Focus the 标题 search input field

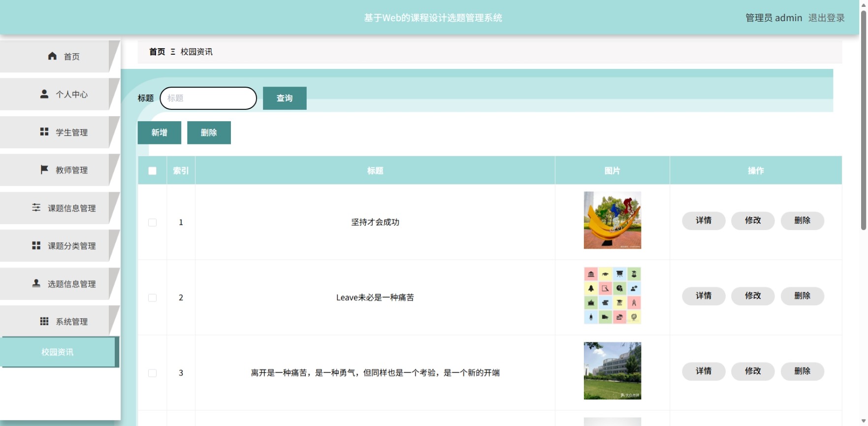pyautogui.click(x=208, y=98)
